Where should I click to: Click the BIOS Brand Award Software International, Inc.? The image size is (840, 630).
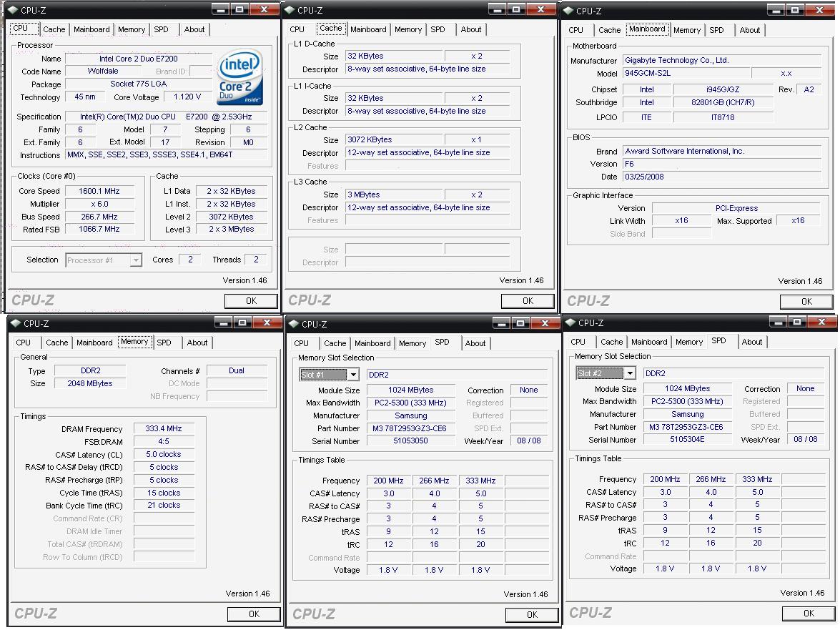coord(722,152)
